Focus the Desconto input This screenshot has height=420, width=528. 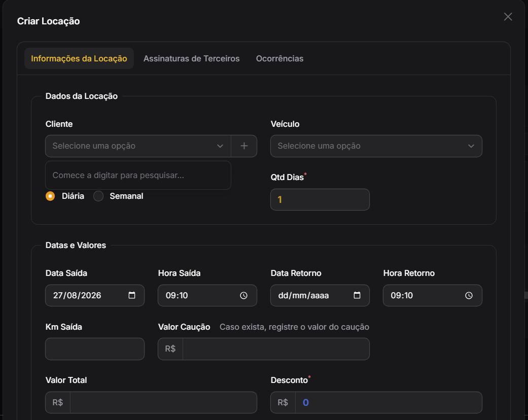[389, 402]
